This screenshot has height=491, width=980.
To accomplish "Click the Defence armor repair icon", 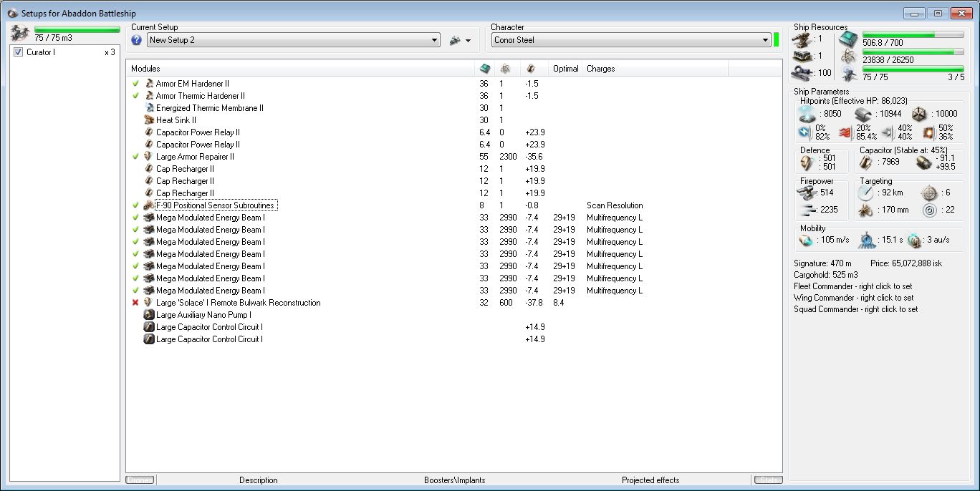I will (807, 162).
